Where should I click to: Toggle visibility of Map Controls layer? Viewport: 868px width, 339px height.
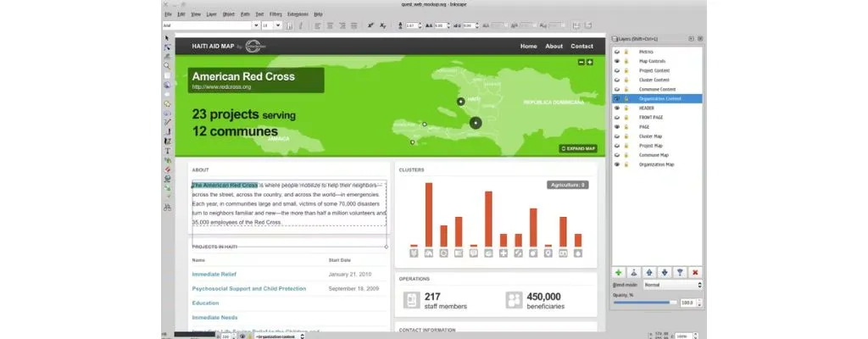(x=617, y=61)
